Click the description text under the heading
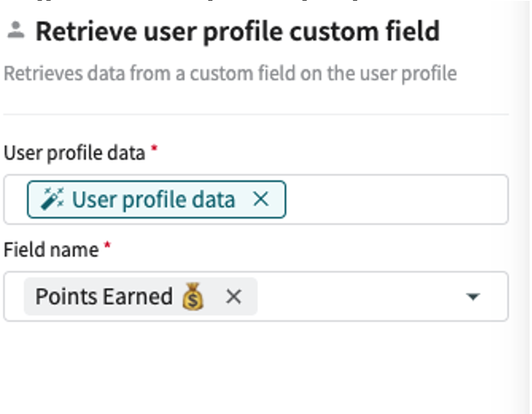Viewport: 532px width, 414px height. point(231,74)
